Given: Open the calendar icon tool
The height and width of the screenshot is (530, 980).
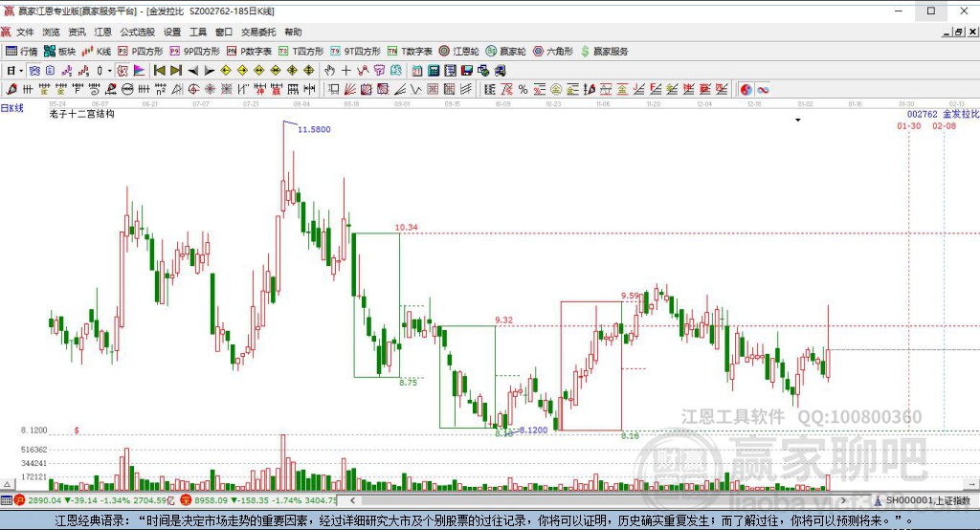Looking at the screenshot, I should click(x=417, y=71).
